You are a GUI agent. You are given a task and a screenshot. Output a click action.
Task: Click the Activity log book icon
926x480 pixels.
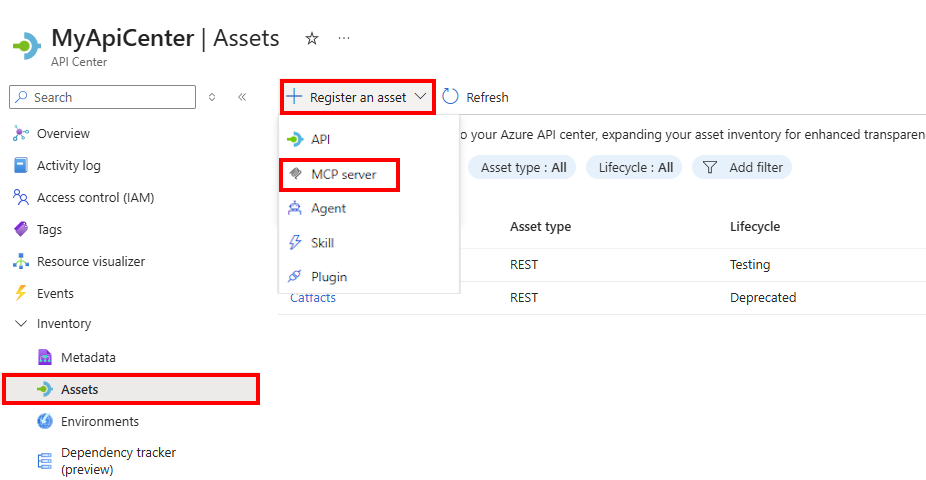[x=21, y=165]
